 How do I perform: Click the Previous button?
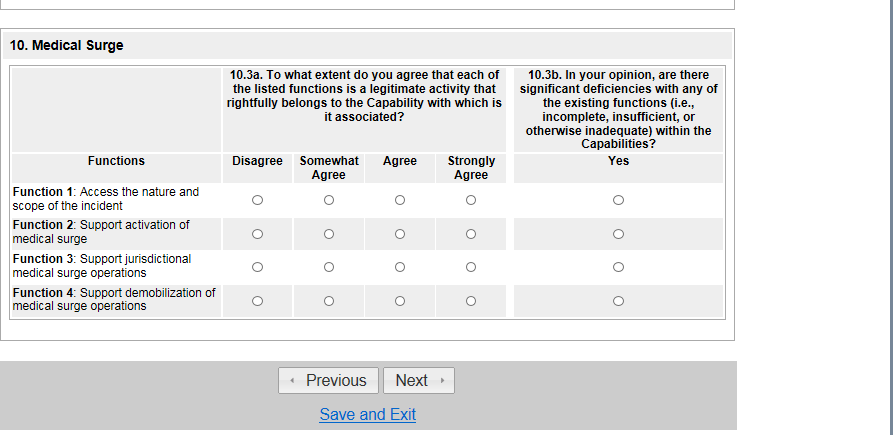328,380
